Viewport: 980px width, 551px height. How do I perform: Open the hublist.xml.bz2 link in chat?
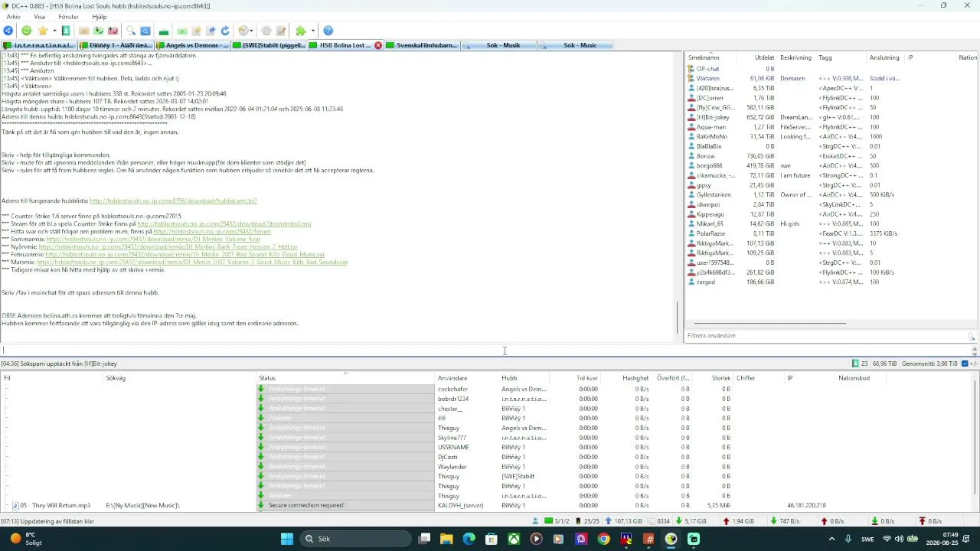173,201
